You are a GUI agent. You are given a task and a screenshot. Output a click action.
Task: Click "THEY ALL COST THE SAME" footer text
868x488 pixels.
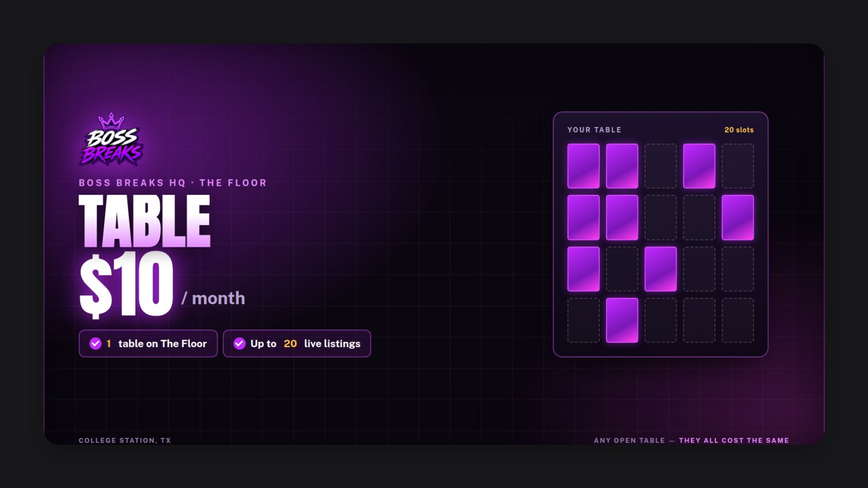(734, 440)
